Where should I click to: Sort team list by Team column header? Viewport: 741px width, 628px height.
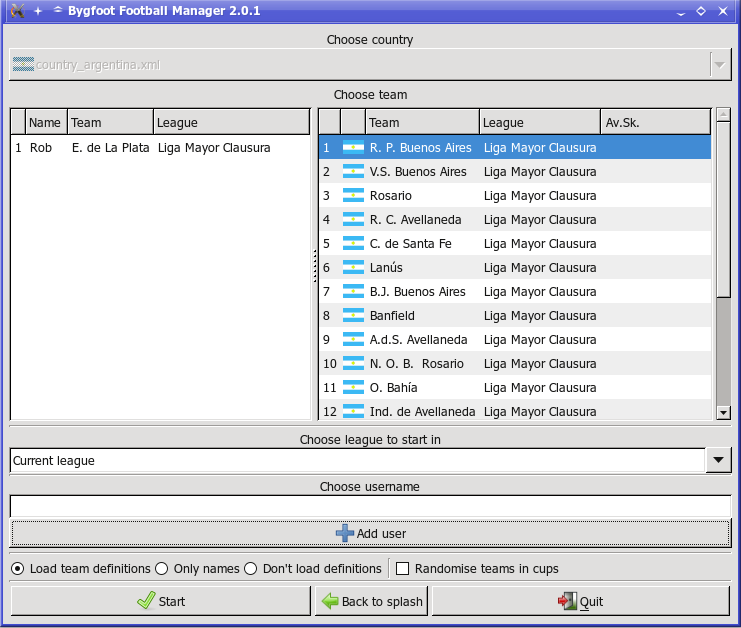click(422, 122)
